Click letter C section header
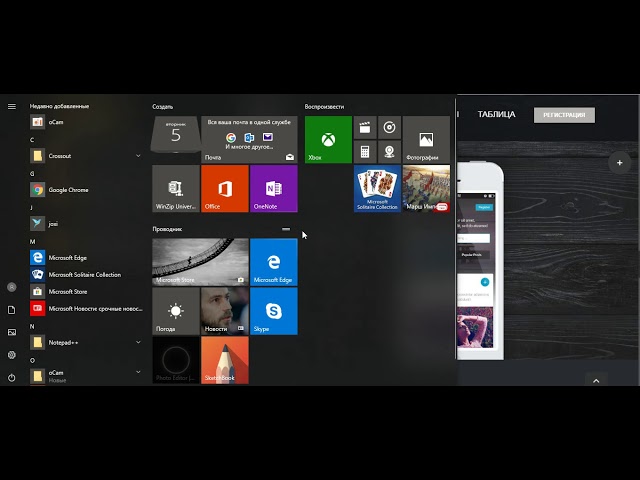 point(32,140)
